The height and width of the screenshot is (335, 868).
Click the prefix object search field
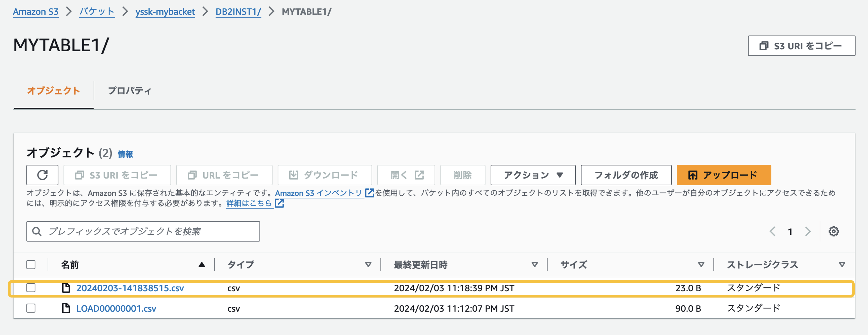tap(148, 231)
